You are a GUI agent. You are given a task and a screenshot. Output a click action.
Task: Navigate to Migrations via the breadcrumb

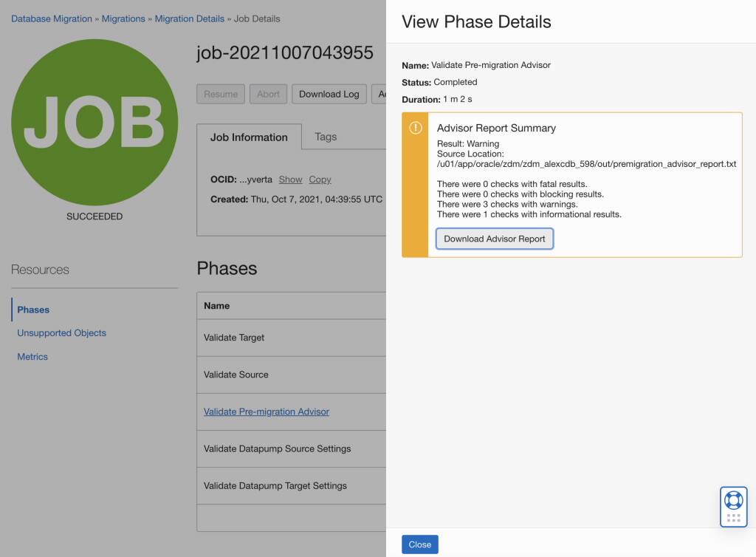pos(125,18)
